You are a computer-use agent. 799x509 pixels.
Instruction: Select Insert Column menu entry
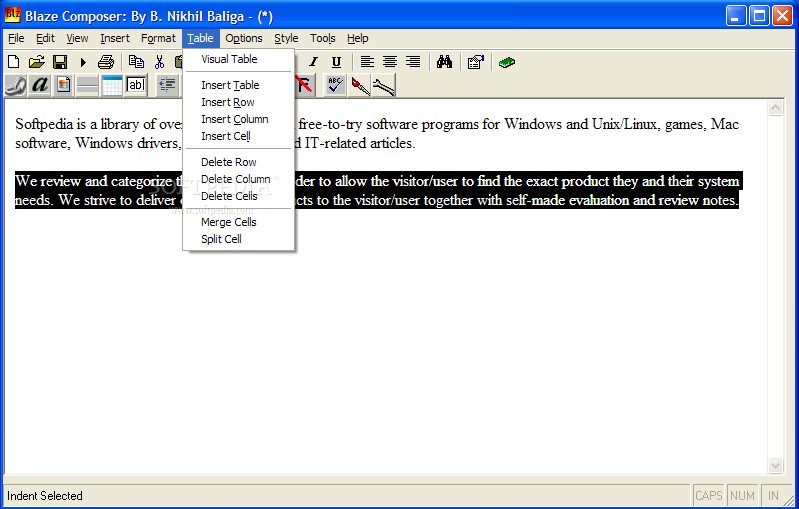(x=238, y=119)
